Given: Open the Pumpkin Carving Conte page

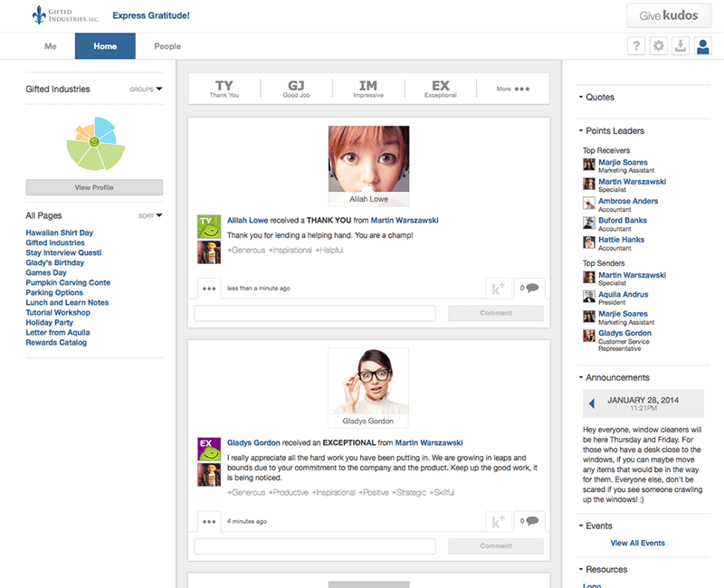Looking at the screenshot, I should (x=68, y=282).
